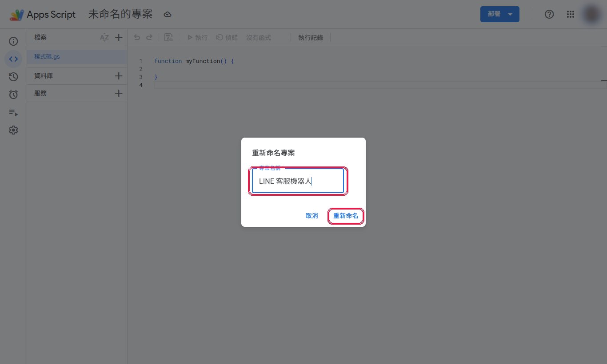Open Triggers alarm clock icon
This screenshot has width=607, height=364.
(13, 95)
